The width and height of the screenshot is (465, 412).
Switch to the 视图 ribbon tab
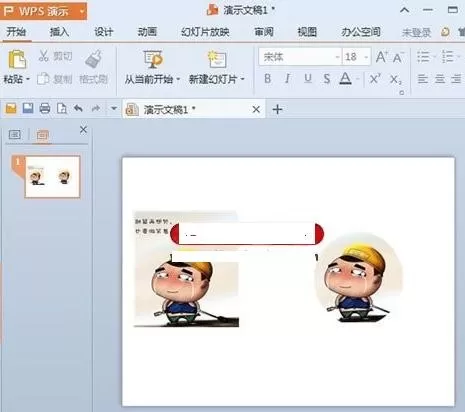pyautogui.click(x=307, y=32)
